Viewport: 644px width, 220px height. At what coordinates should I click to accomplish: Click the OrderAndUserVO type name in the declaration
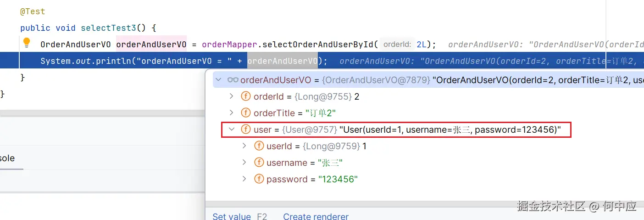tap(76, 45)
